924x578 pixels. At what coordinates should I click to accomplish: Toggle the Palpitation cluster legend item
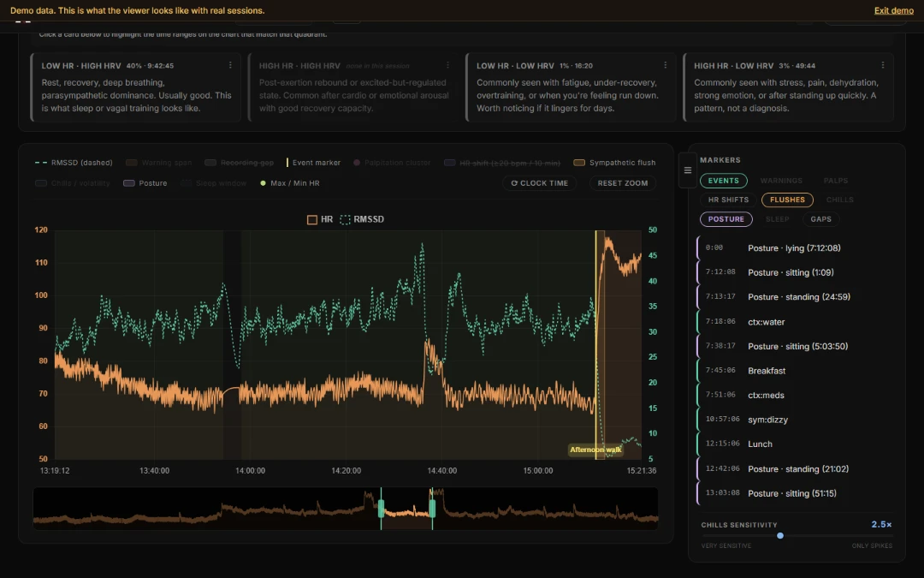[x=392, y=163]
